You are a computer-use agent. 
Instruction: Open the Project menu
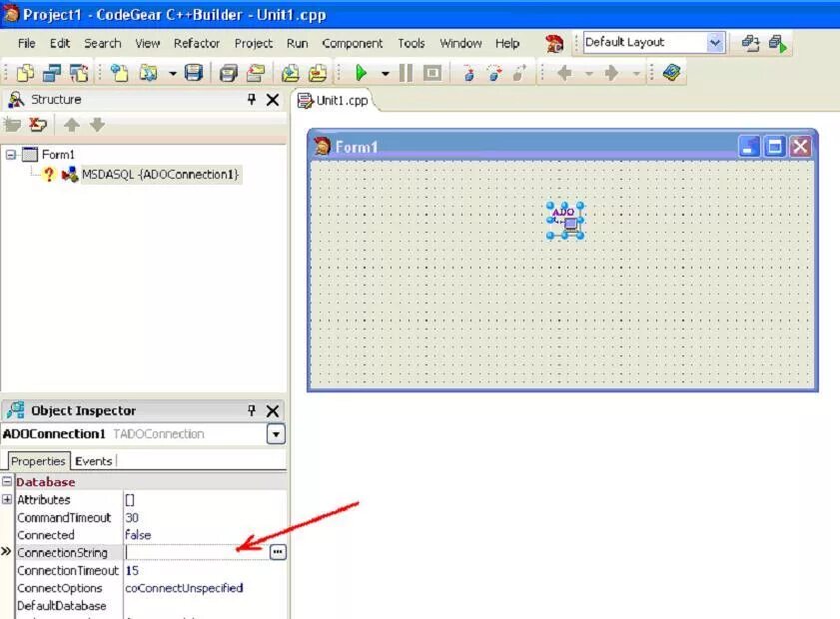pos(254,43)
